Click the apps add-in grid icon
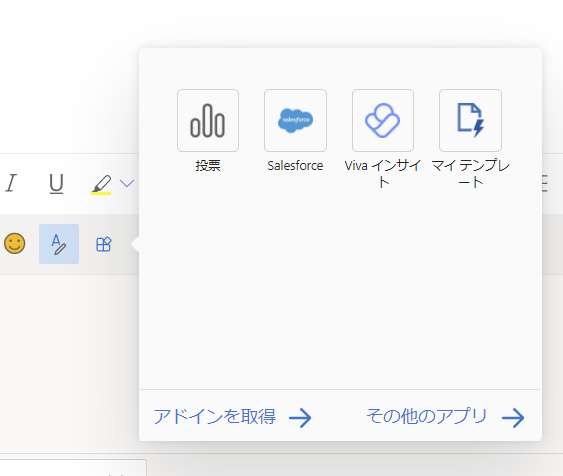The height and width of the screenshot is (476, 563). (104, 244)
